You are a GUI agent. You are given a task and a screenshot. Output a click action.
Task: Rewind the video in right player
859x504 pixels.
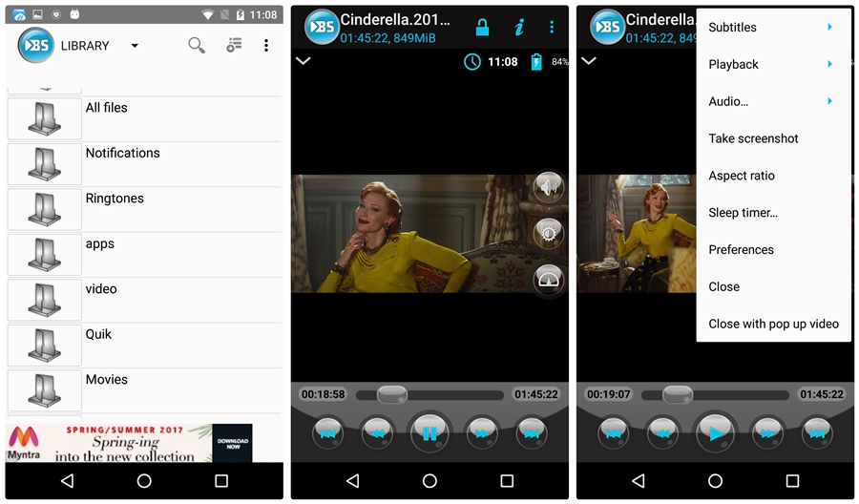point(663,433)
